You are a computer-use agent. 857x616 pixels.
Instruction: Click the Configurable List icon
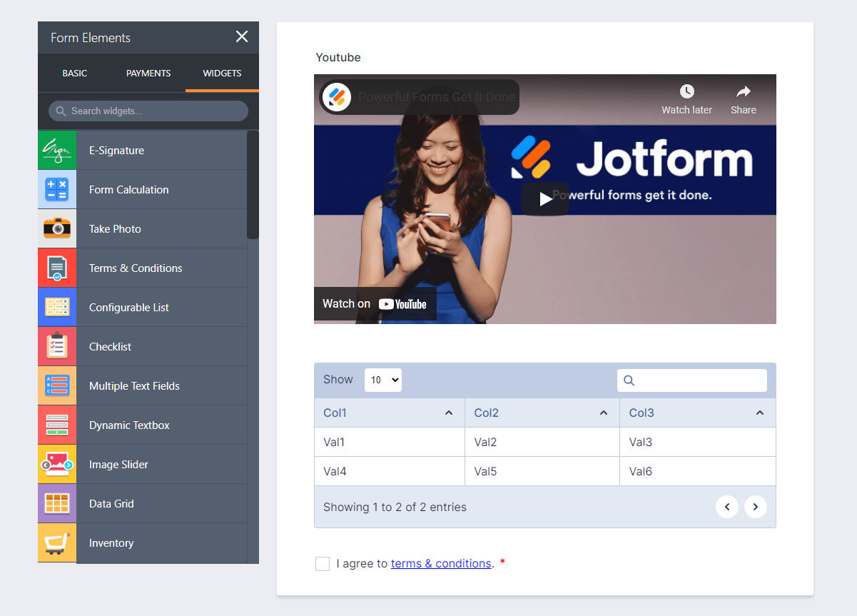[57, 307]
